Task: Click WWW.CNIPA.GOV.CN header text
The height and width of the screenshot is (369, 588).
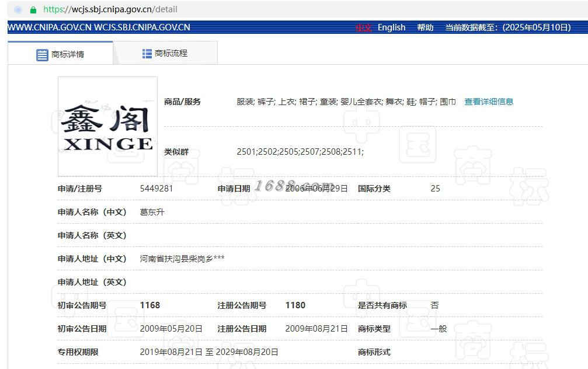Action: coord(50,27)
